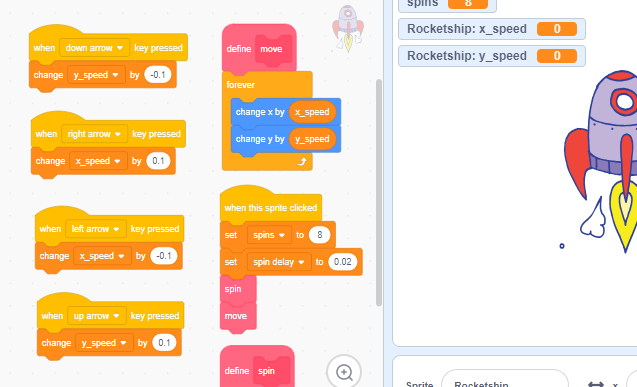Expand the spins variable dropdown

point(269,235)
